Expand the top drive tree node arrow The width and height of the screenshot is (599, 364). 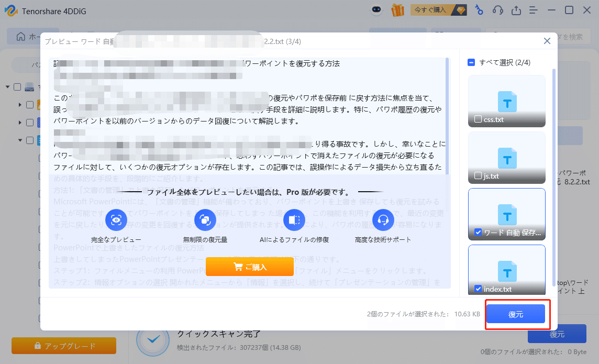click(x=8, y=87)
